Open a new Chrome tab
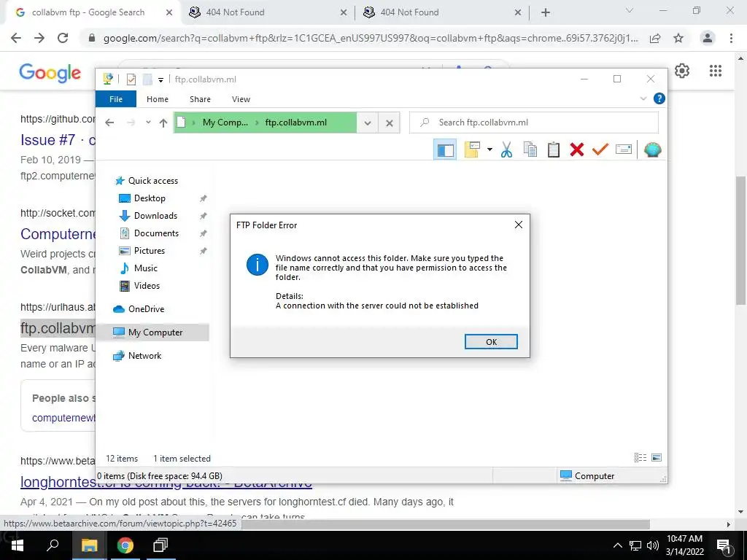Viewport: 747px width, 560px height. pos(546,13)
